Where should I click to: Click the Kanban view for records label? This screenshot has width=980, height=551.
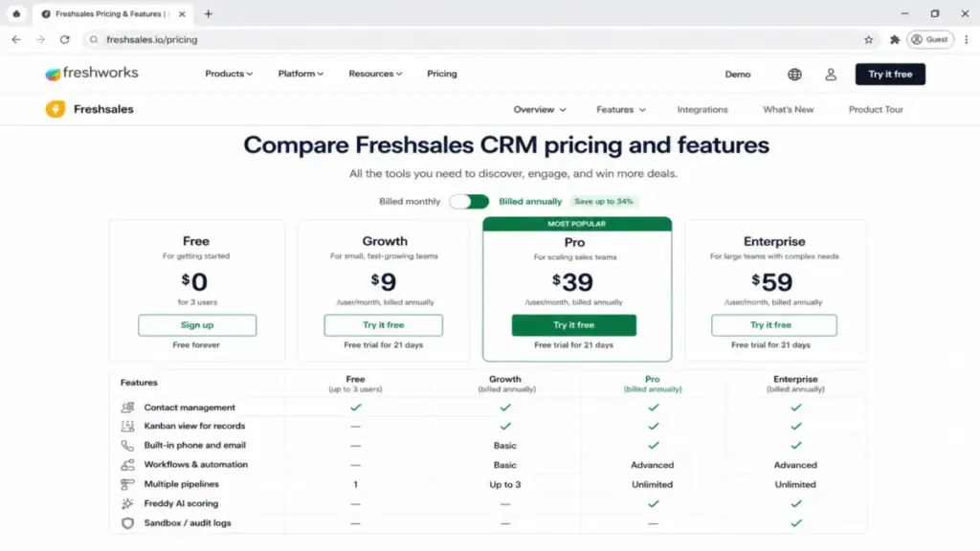[194, 426]
